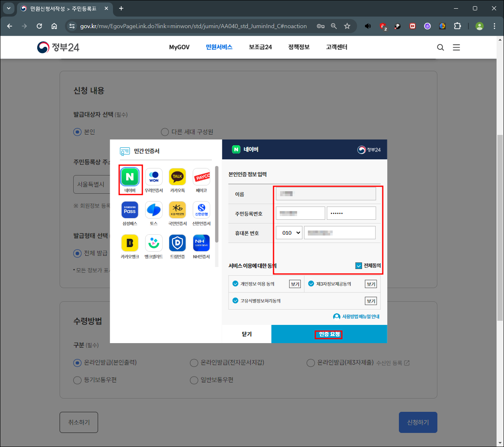504x447 pixels.
Task: Pick the NH certificate icon
Action: point(202,243)
